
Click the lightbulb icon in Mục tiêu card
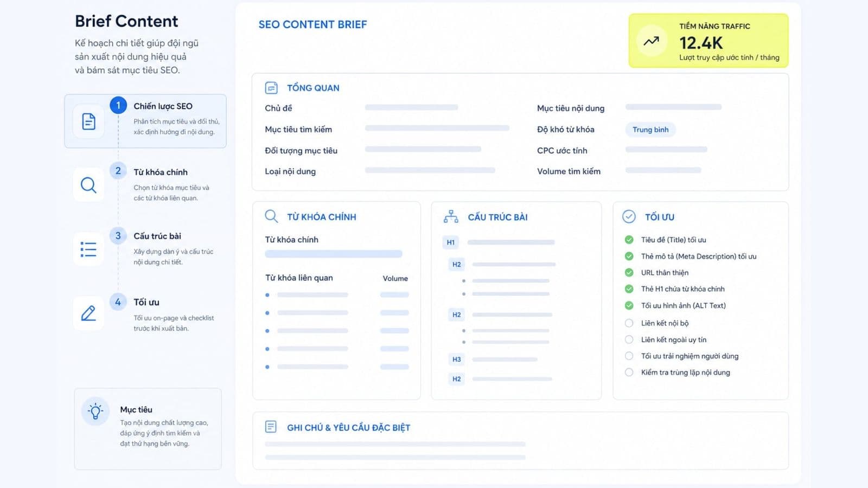95,411
